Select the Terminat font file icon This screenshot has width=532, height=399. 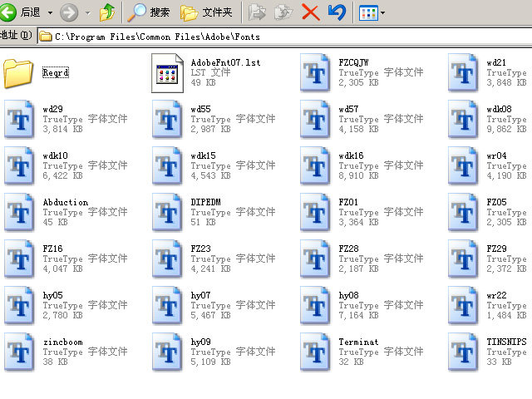pyautogui.click(x=315, y=352)
